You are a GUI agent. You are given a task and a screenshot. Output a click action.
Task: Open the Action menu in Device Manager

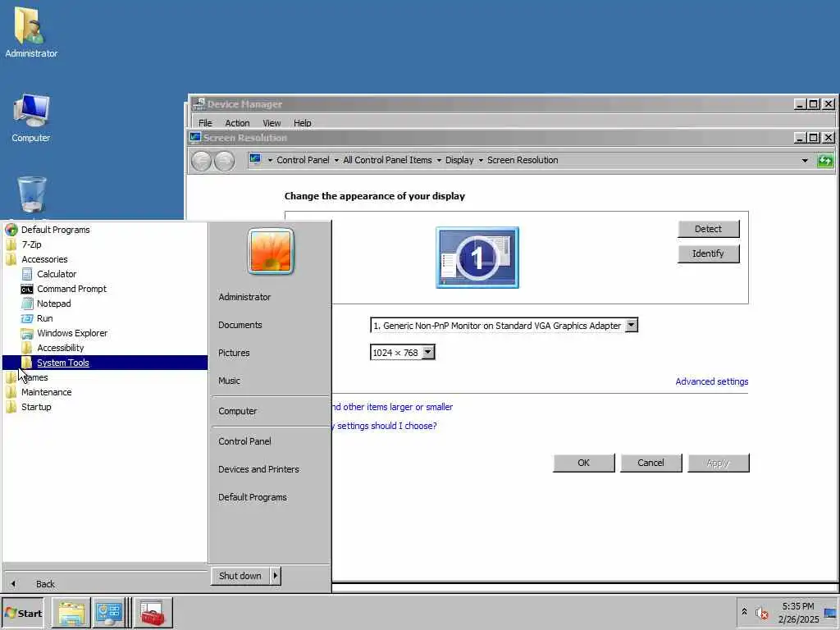(x=237, y=123)
